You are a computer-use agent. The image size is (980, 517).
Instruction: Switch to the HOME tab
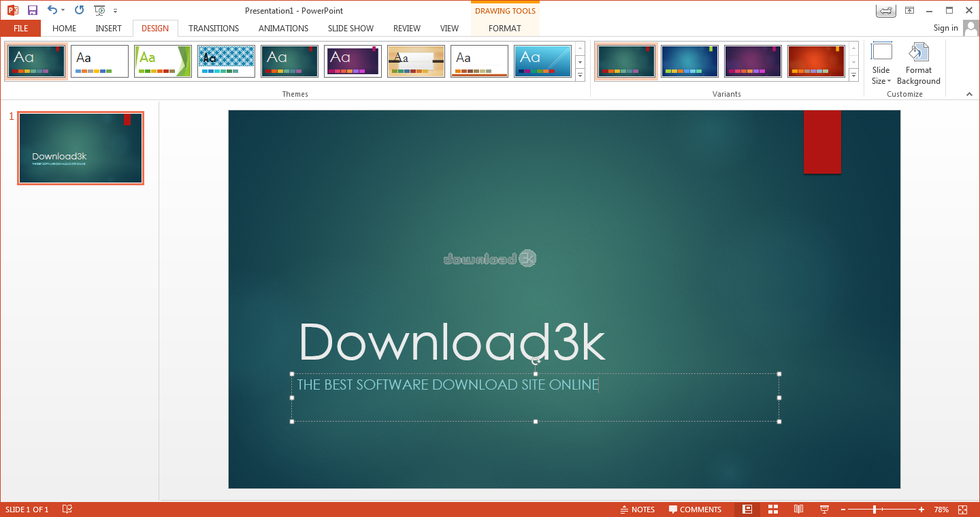point(64,28)
